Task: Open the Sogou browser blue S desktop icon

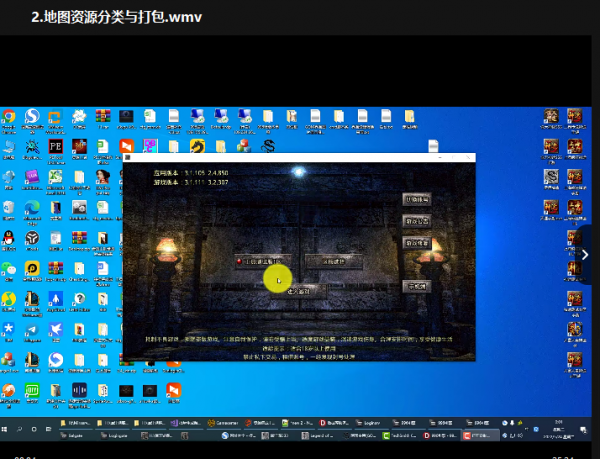Action: click(32, 116)
